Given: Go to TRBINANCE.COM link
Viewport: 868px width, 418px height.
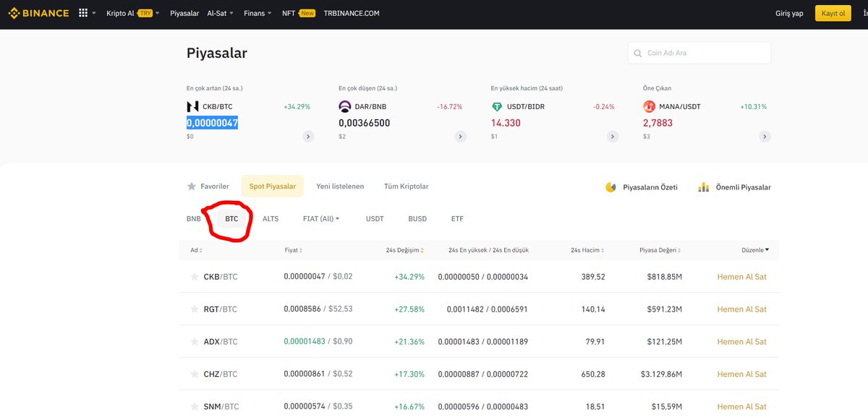Looking at the screenshot, I should (x=352, y=13).
